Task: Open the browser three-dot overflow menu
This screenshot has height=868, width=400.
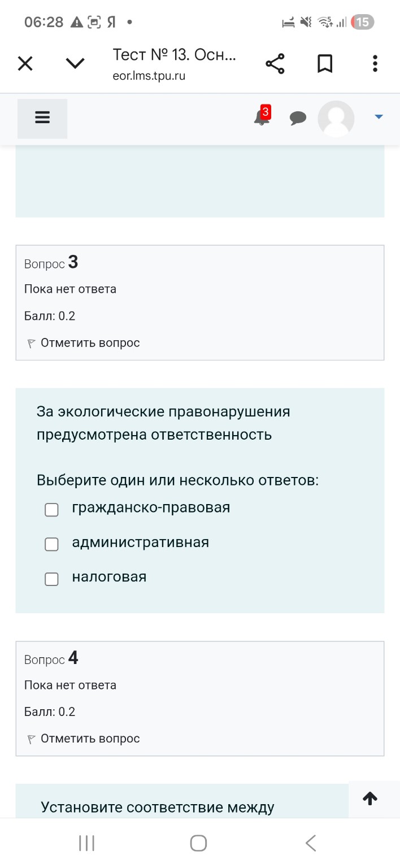Action: pos(375,63)
